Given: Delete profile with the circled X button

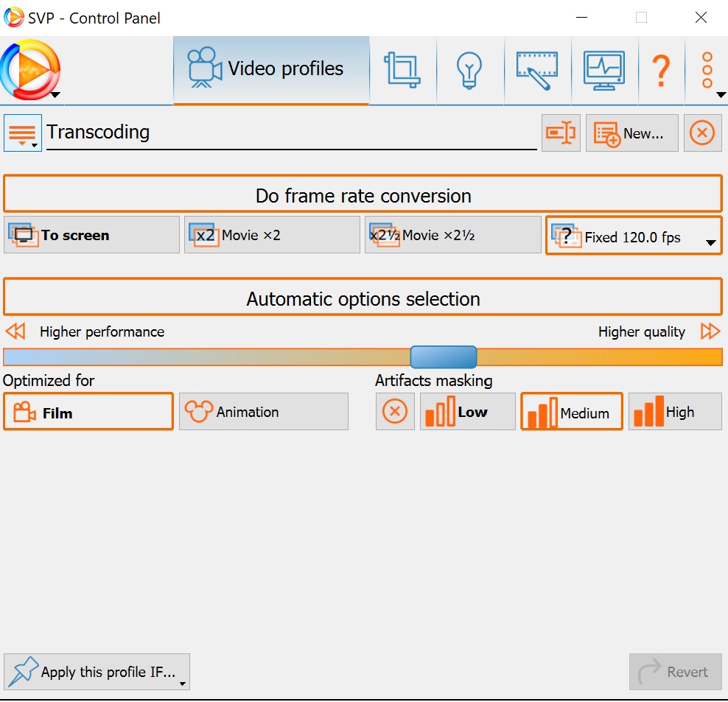Looking at the screenshot, I should coord(702,133).
